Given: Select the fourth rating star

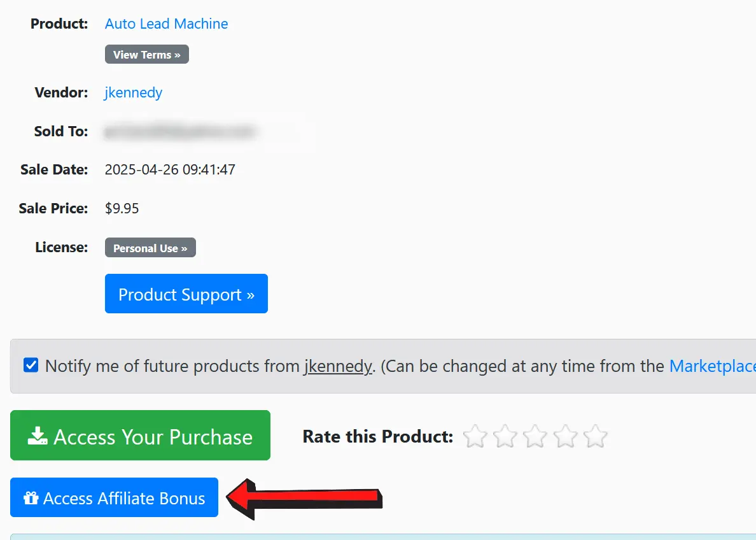Looking at the screenshot, I should coord(565,436).
